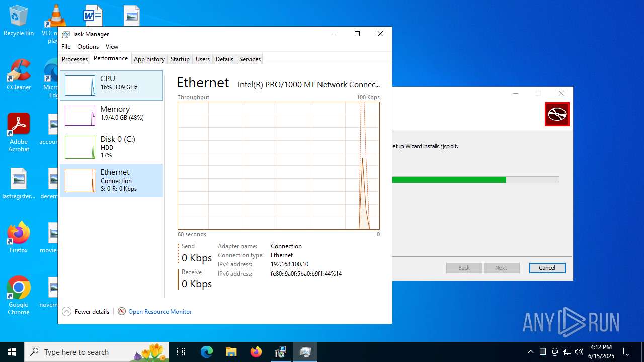The height and width of the screenshot is (362, 644).
Task: Launch Adobe Acrobat from the desktop
Action: click(x=19, y=132)
